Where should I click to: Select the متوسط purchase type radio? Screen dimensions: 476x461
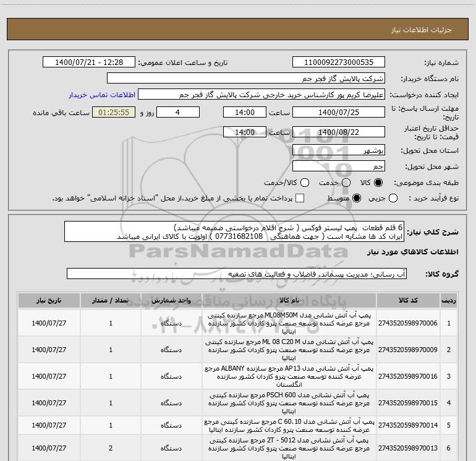[357, 199]
